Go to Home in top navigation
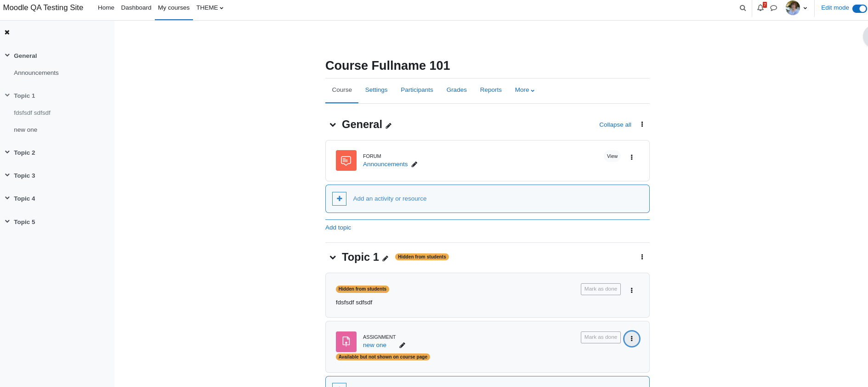The image size is (868, 387). (106, 8)
